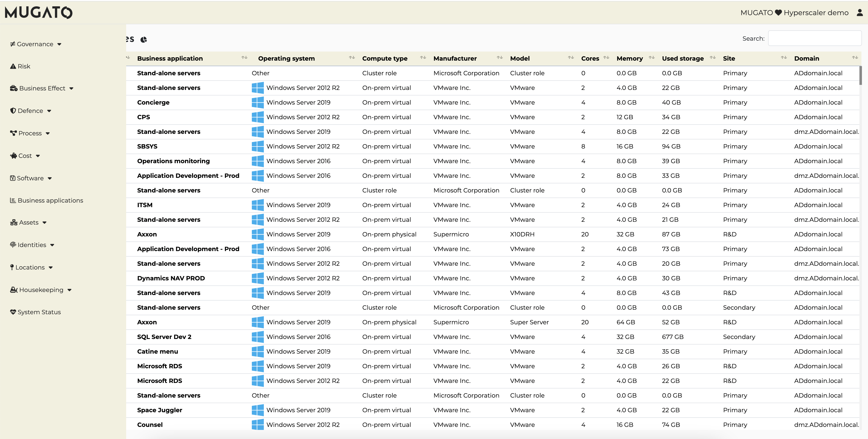Click the MUGATO logo

(x=38, y=12)
